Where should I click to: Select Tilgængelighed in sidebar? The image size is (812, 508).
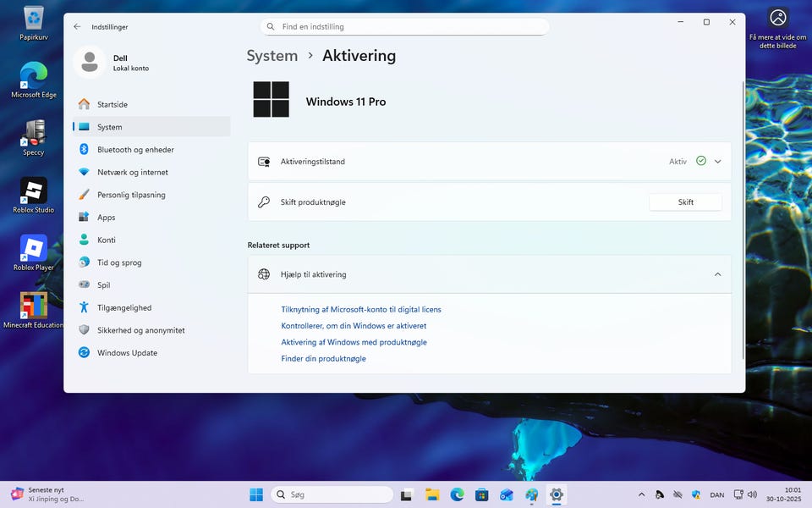click(x=124, y=308)
